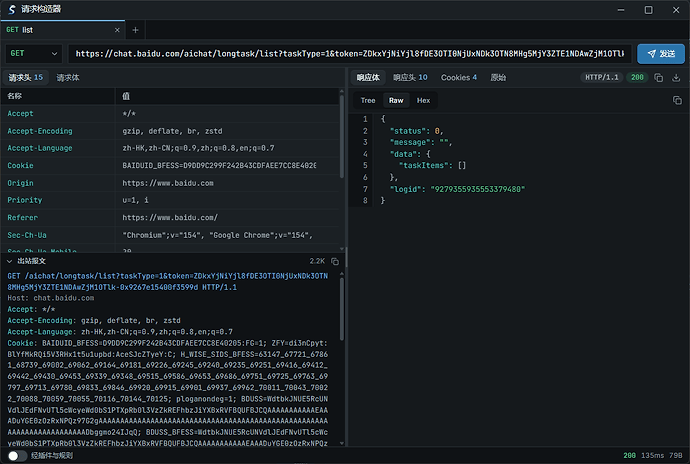Switch to the 请求体 tab
690x464 pixels.
68,77
